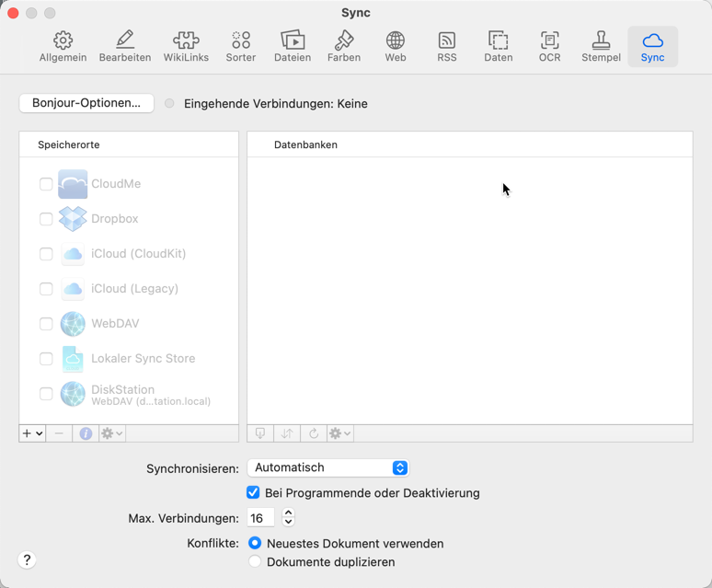The width and height of the screenshot is (712, 588).
Task: Open the Farben color settings pane
Action: click(344, 46)
